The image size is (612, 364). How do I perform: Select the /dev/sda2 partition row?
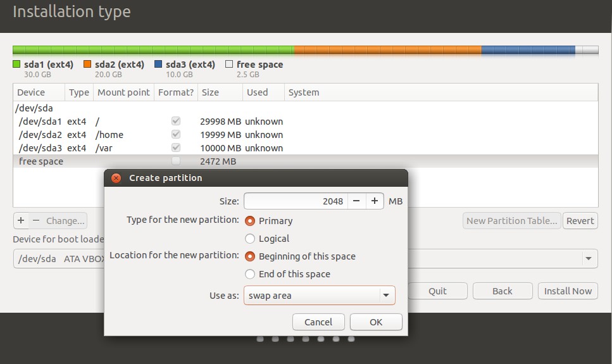coord(305,135)
